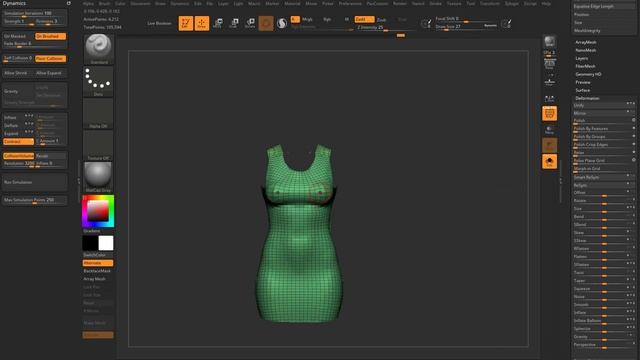Click the Gizmo 3D icon in top shelf
The width and height of the screenshot is (640, 360).
point(266,23)
